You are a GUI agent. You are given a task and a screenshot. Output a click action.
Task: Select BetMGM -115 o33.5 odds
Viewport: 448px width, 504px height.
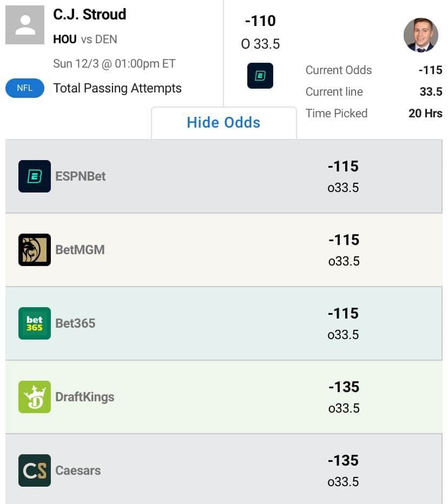344,250
